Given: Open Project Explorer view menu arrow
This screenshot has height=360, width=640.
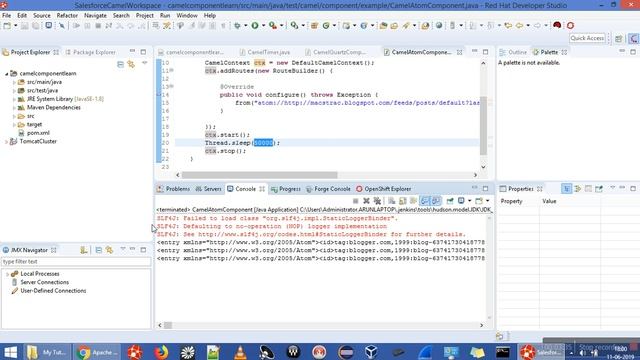Looking at the screenshot, I should tap(144, 64).
